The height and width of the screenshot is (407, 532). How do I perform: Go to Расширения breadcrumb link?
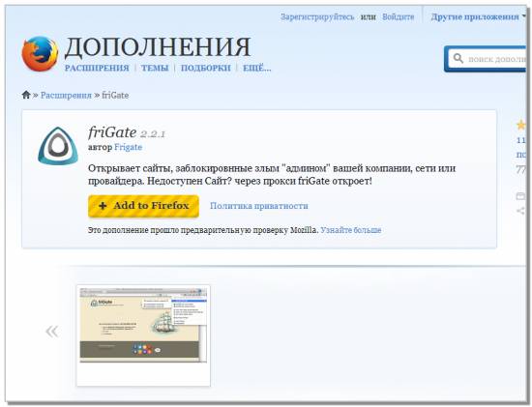coord(66,96)
